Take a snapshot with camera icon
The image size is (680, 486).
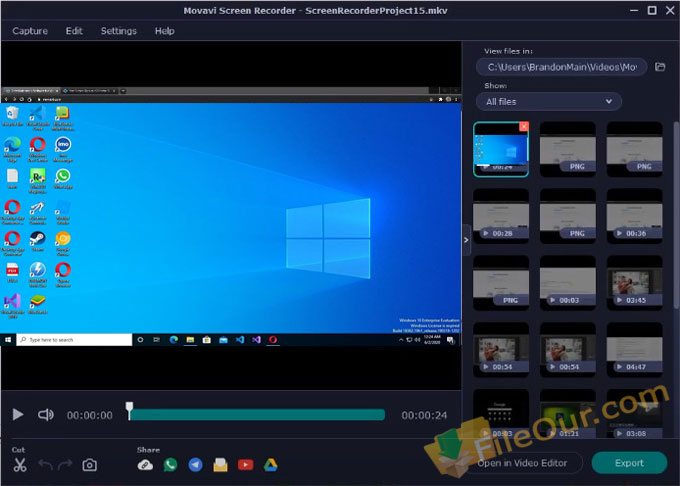coord(89,465)
